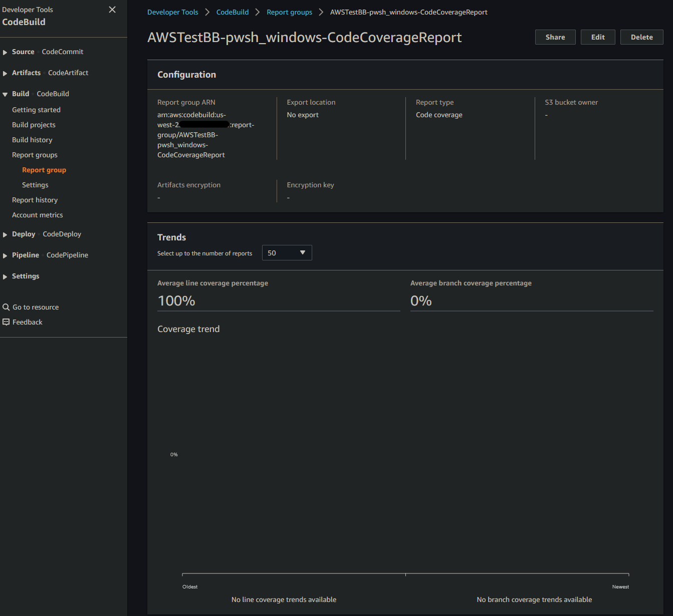The image size is (673, 616).
Task: Click the 0% branch coverage value
Action: pos(421,300)
